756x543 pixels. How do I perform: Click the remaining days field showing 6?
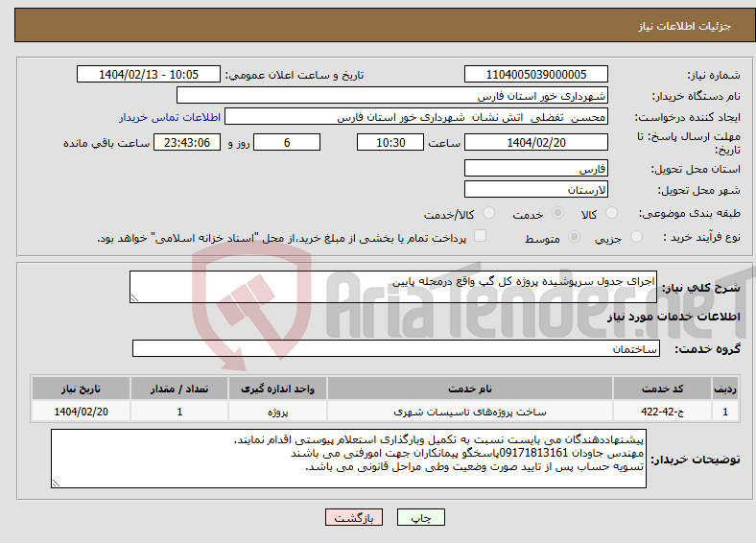tap(287, 142)
